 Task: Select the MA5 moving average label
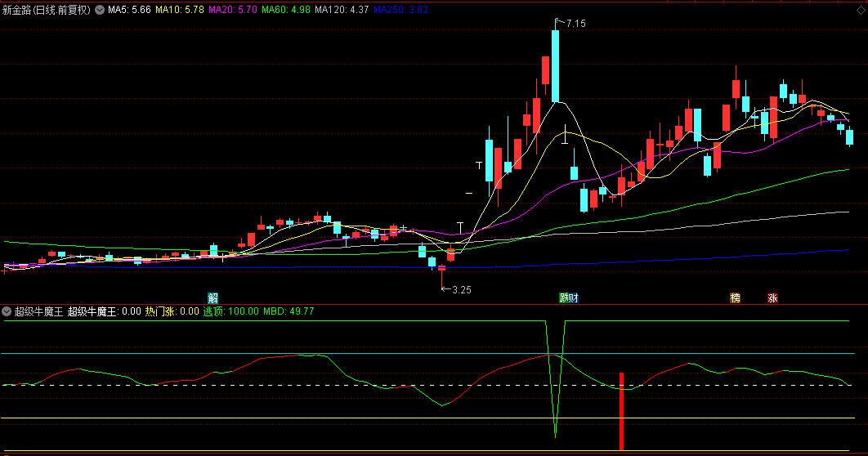coord(129,10)
